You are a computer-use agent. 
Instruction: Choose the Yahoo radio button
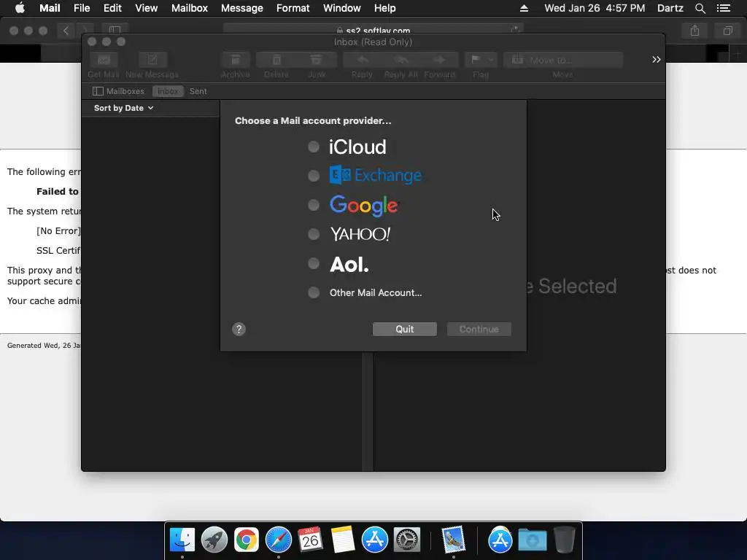pyautogui.click(x=314, y=234)
